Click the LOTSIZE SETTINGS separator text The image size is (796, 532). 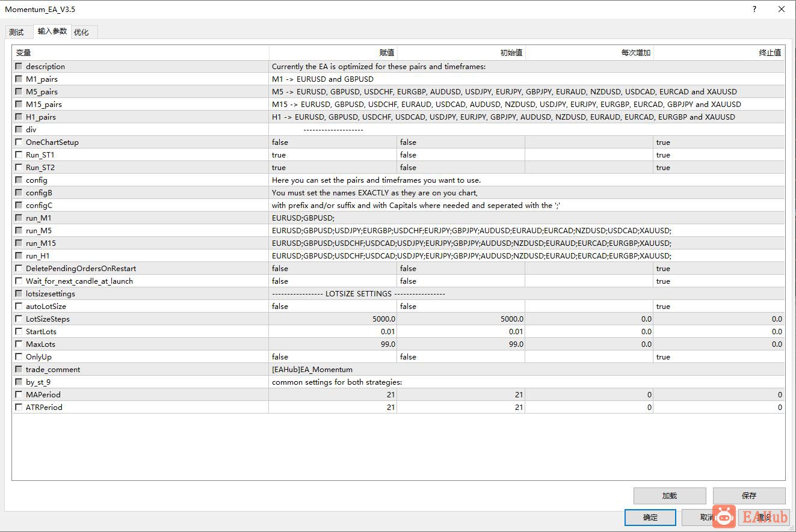click(x=359, y=293)
